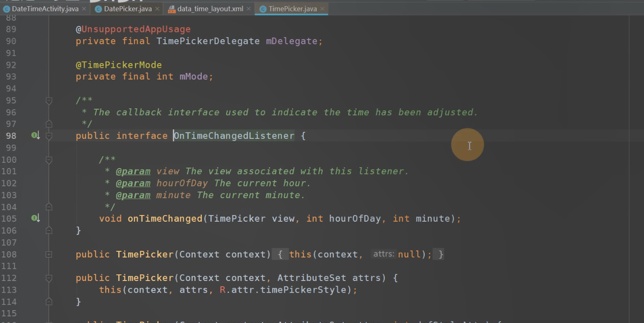
Task: Click the implemented-interface gutter icon on line 98
Action: tap(35, 136)
